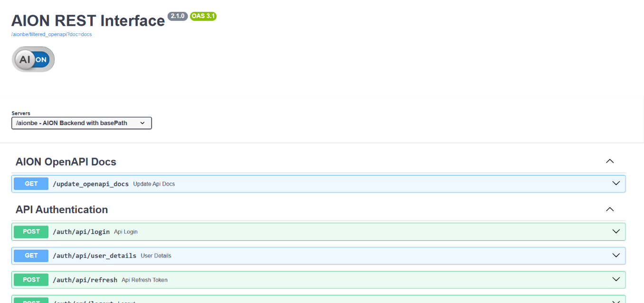Image resolution: width=644 pixels, height=303 pixels.
Task: Open the Servers dropdown
Action: click(81, 123)
